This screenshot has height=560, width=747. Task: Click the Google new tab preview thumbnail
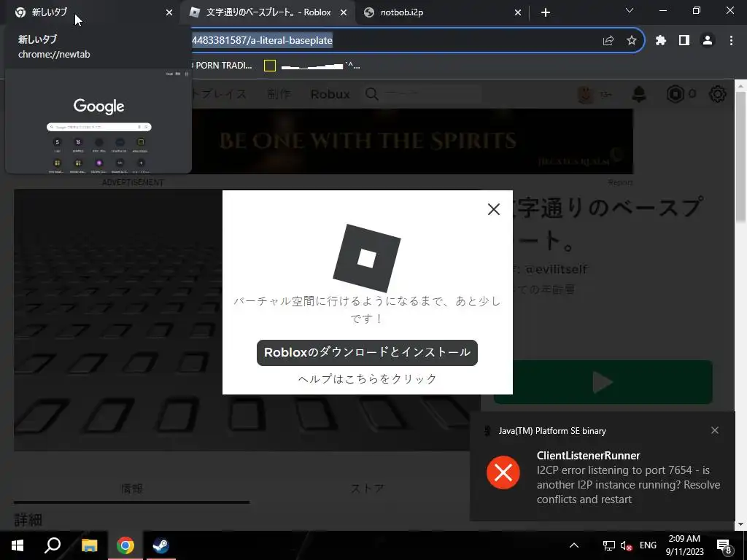tap(98, 121)
